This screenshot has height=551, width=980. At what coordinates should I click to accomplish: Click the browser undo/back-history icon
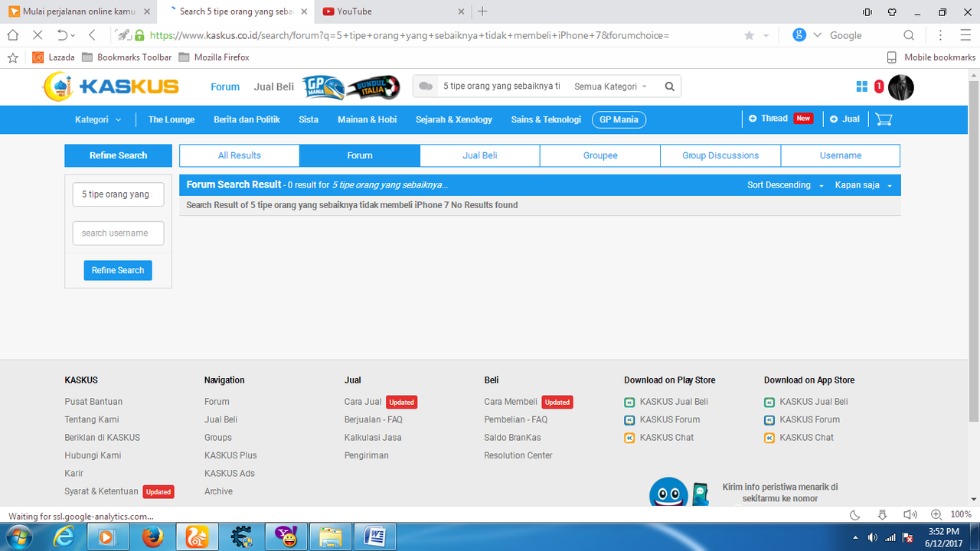(62, 35)
